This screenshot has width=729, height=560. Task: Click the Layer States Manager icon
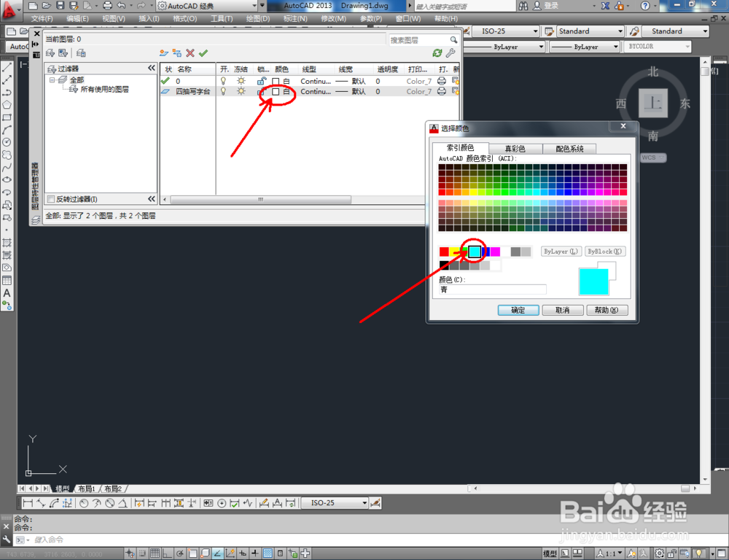[x=81, y=53]
